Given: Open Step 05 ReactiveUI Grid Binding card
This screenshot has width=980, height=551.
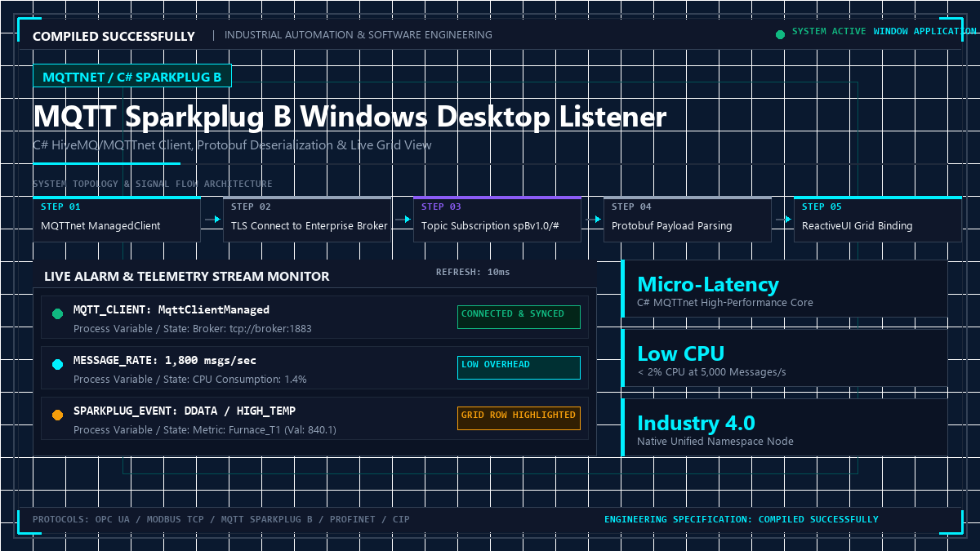Looking at the screenshot, I should point(878,219).
